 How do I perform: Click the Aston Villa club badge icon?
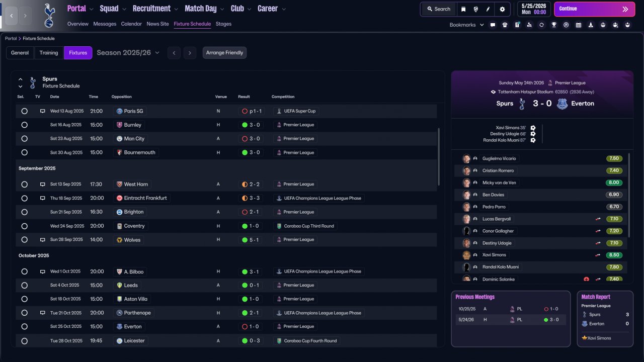pos(120,299)
